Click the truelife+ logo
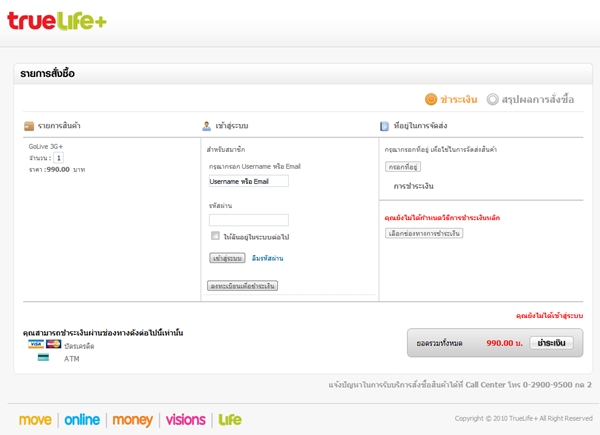This screenshot has width=600, height=435. coord(57,21)
